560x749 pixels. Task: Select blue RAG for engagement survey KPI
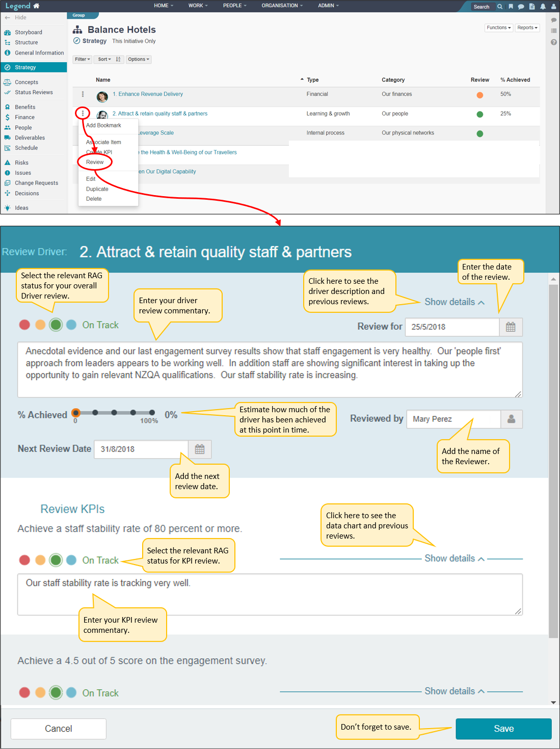pos(71,692)
